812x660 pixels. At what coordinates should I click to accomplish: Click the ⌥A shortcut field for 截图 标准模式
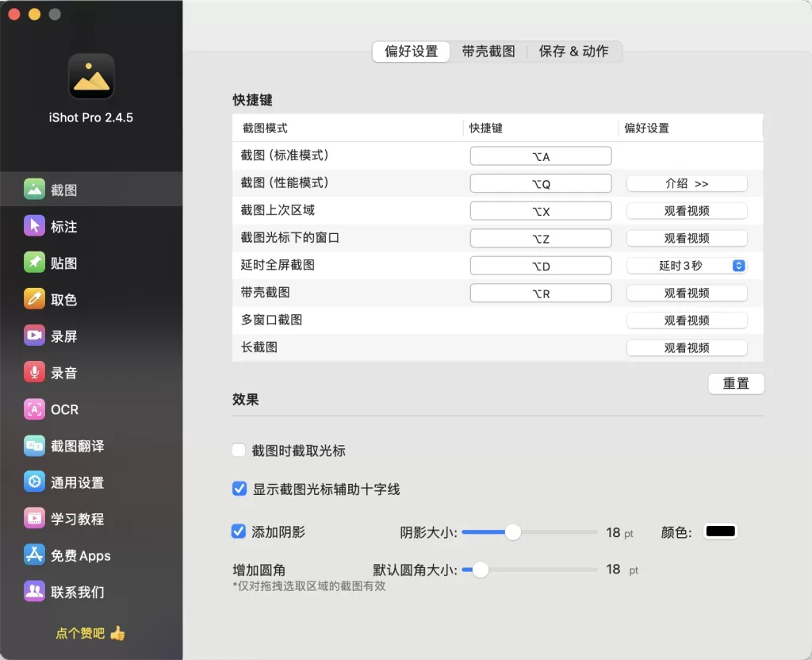pos(541,156)
